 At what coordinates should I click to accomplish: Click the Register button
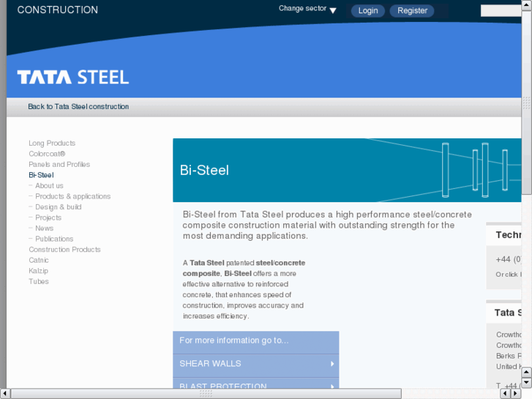tap(412, 10)
